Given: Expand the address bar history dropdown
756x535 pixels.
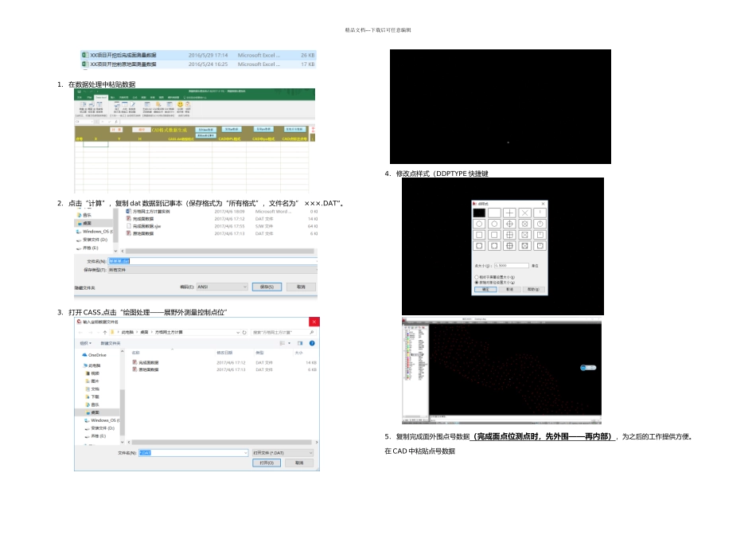Looking at the screenshot, I should coord(238,333).
